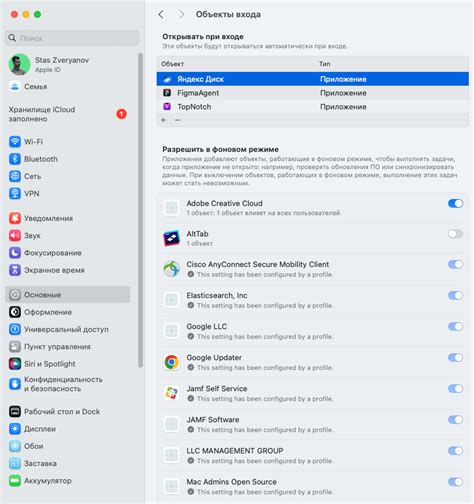Click the Основные gear icon
The image size is (474, 504).
(15, 295)
